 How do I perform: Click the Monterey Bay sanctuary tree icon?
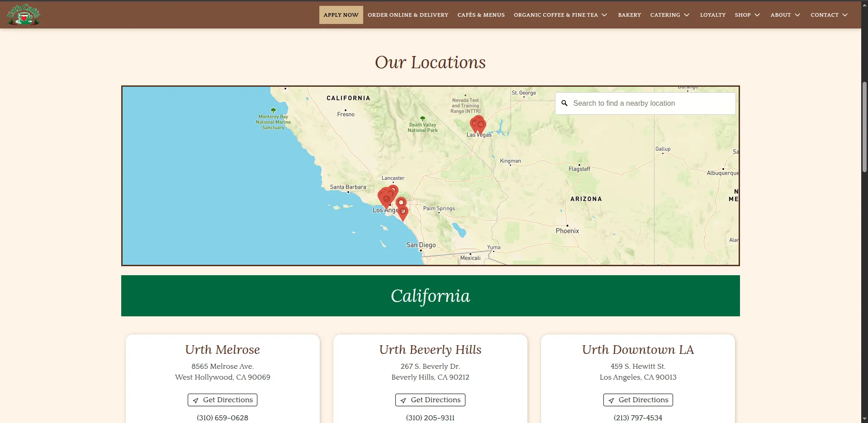[273, 110]
